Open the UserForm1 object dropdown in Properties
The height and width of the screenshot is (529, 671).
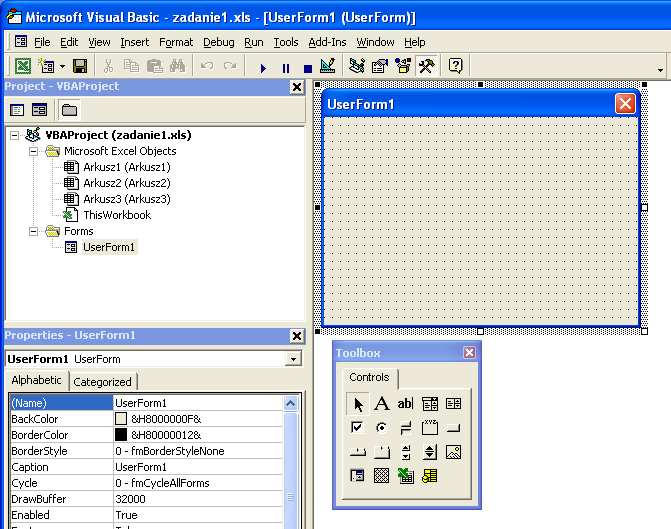(x=293, y=359)
